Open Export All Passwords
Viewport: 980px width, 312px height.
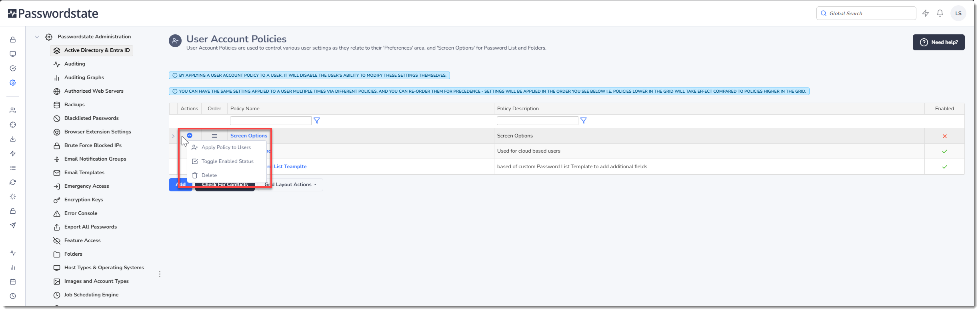click(x=90, y=227)
